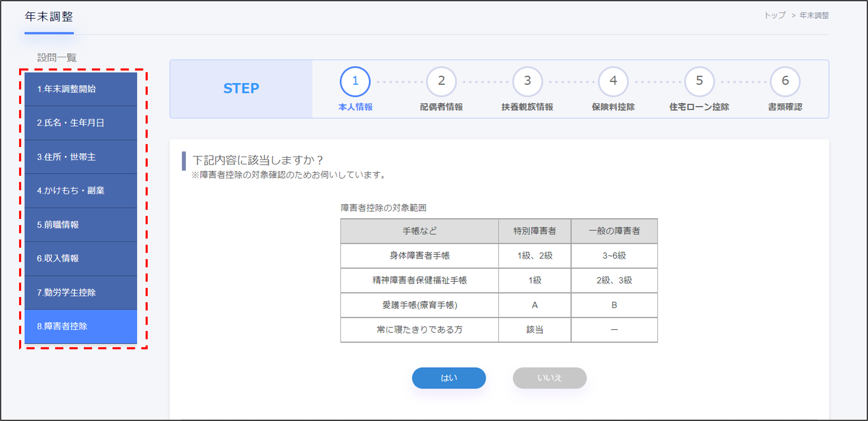Open 4.かけもち・副業 question
Image resolution: width=868 pixels, height=421 pixels.
[x=81, y=191]
